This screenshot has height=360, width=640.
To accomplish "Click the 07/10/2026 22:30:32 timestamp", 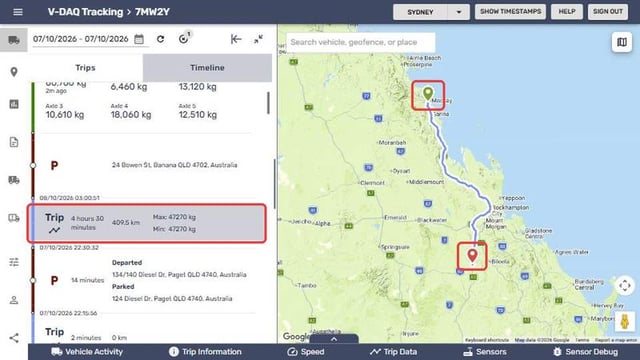I will pos(69,248).
